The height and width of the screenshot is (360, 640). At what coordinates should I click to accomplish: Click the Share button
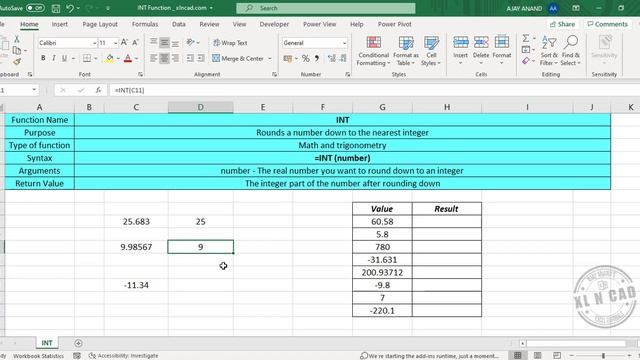tap(562, 24)
